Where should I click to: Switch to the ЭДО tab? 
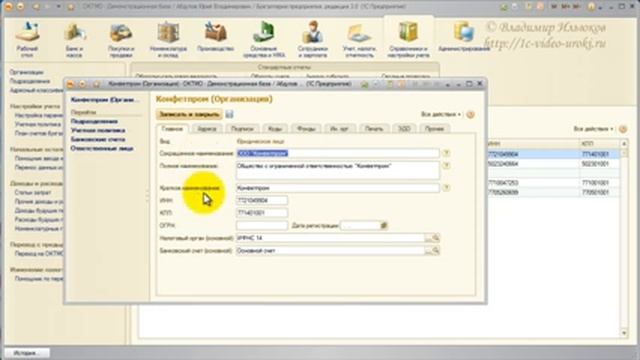pyautogui.click(x=404, y=129)
